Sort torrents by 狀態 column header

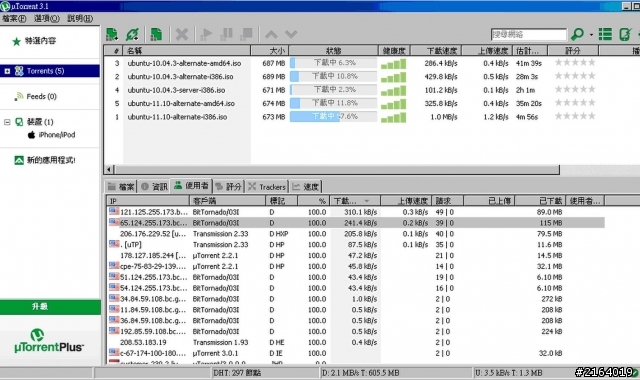point(333,51)
